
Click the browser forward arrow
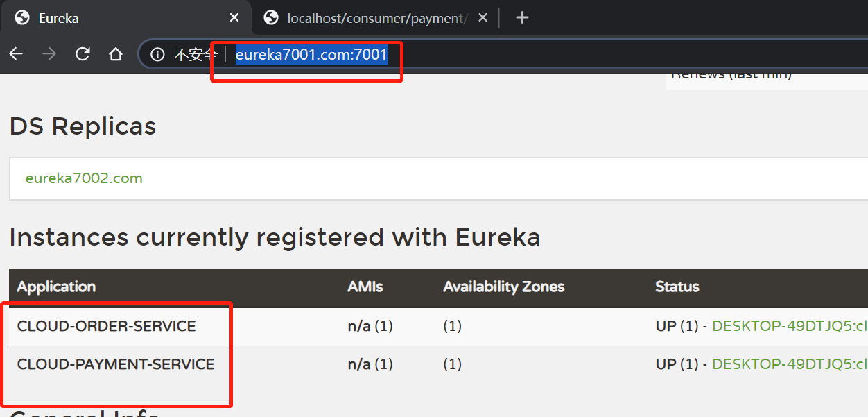(x=49, y=54)
